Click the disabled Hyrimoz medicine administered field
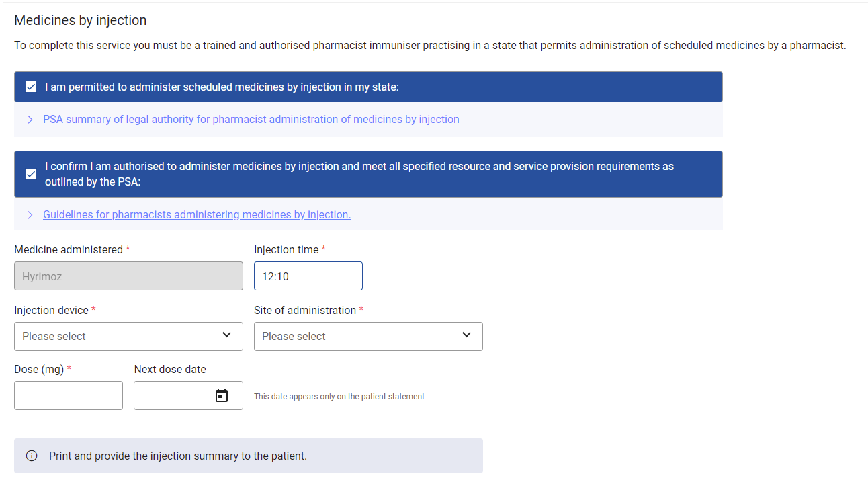 128,276
